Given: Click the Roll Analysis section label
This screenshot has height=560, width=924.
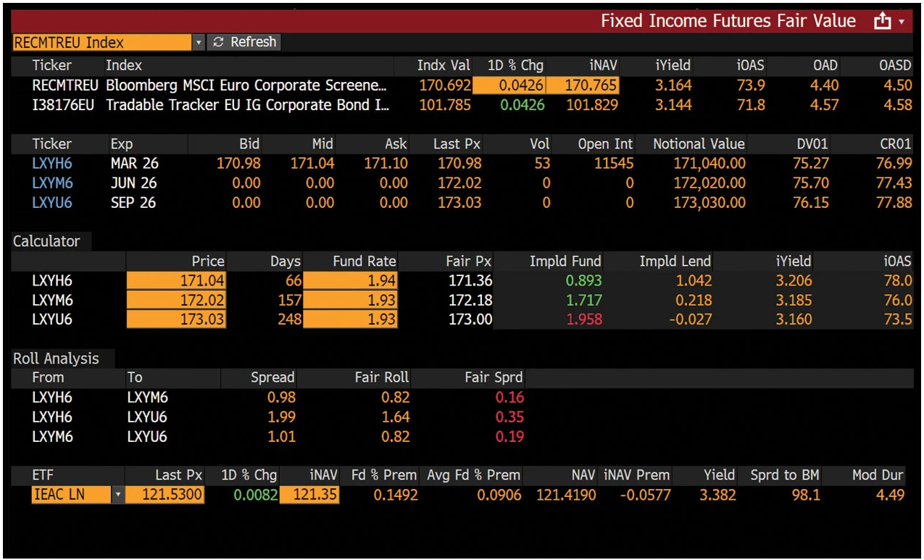Looking at the screenshot, I should pos(54,358).
